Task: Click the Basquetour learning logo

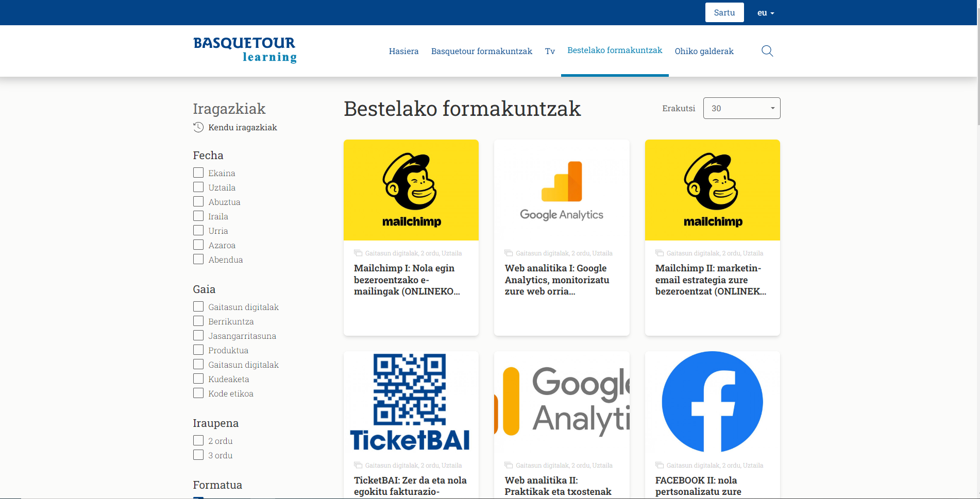Action: click(x=245, y=50)
